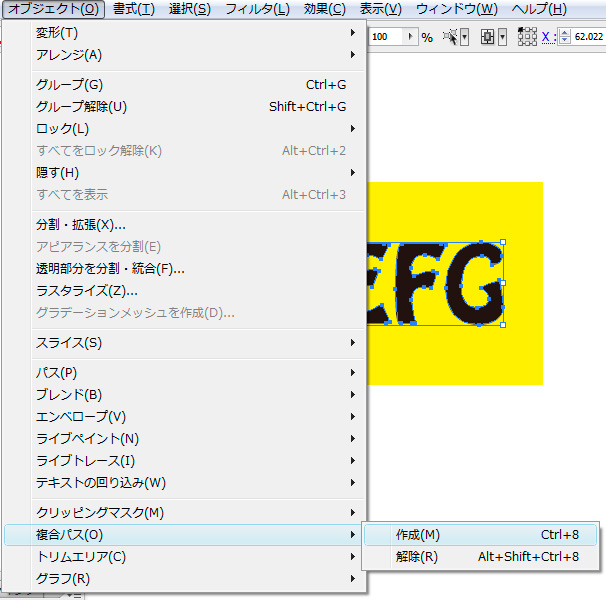Image resolution: width=606 pixels, height=600 pixels.
Task: Click the X coordinate stepper arrows
Action: pos(564,37)
